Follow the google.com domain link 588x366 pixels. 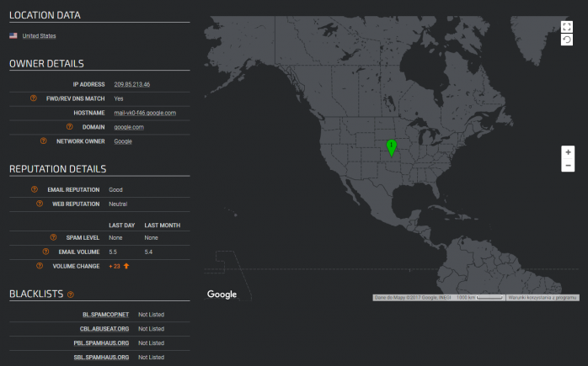(x=129, y=127)
